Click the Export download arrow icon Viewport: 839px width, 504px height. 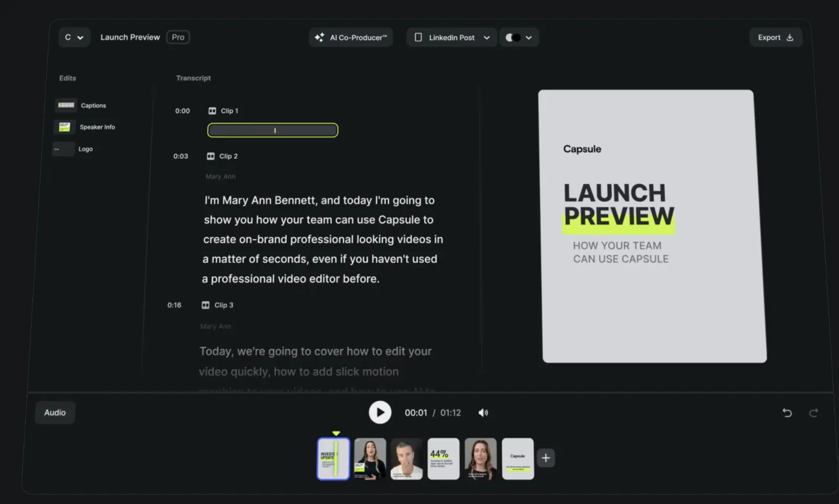[790, 37]
